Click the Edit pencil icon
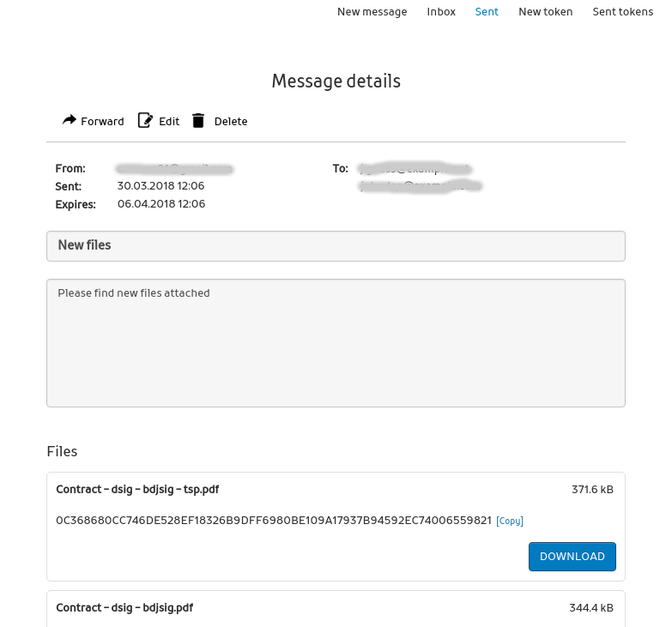672x627 pixels. 145,121
